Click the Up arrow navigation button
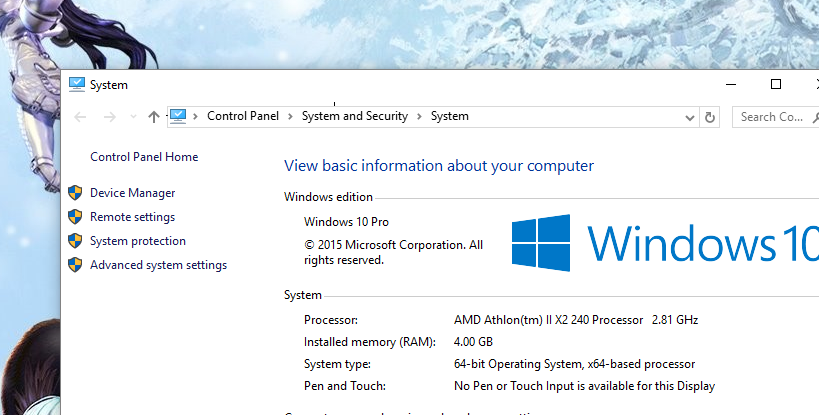 coord(153,117)
